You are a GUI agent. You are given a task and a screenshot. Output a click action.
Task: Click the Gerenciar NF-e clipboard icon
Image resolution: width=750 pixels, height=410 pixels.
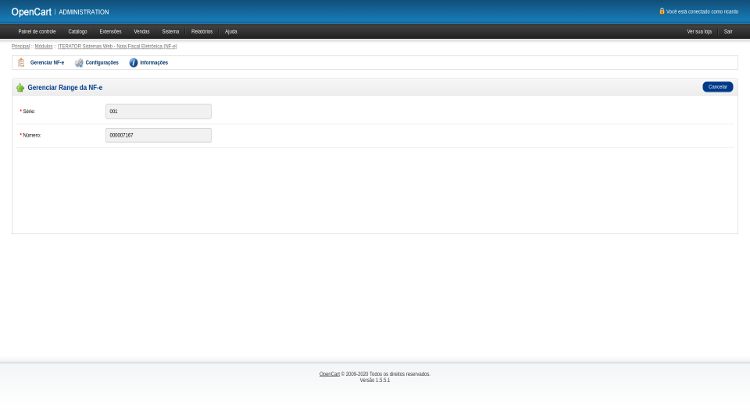click(21, 63)
